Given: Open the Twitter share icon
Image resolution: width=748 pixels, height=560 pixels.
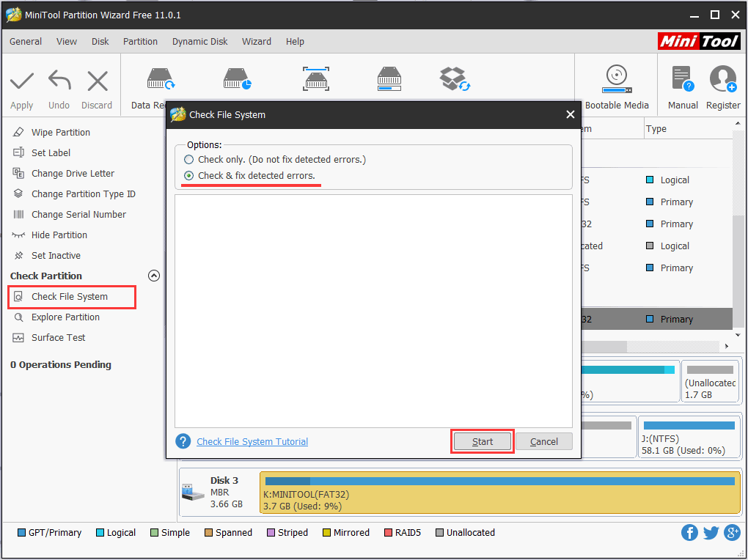Looking at the screenshot, I should 711,532.
